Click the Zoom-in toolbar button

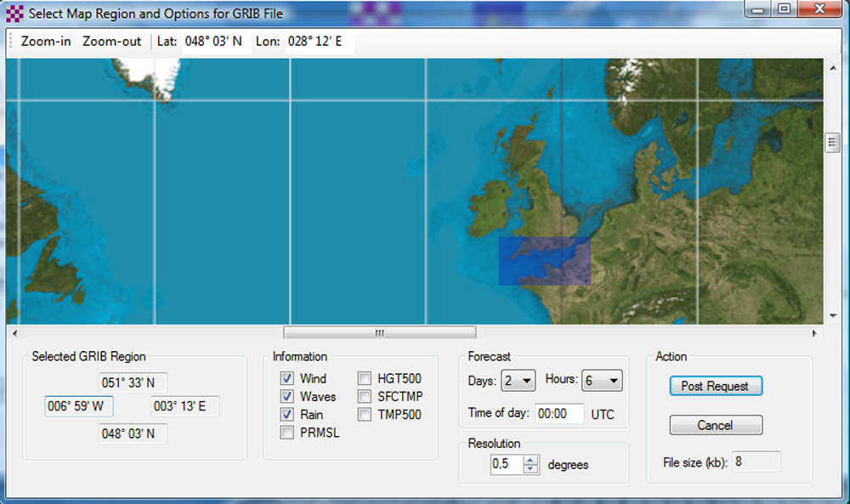[x=46, y=41]
